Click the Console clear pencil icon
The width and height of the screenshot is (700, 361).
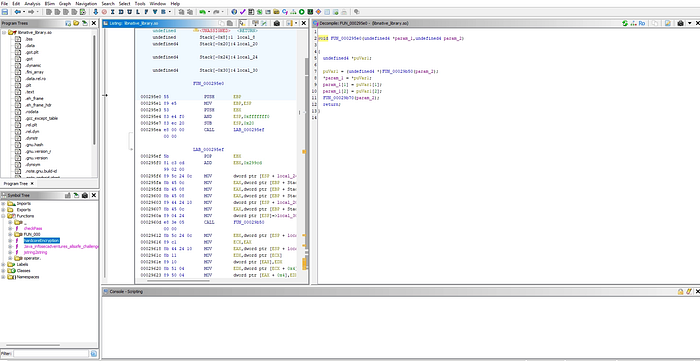click(689, 291)
